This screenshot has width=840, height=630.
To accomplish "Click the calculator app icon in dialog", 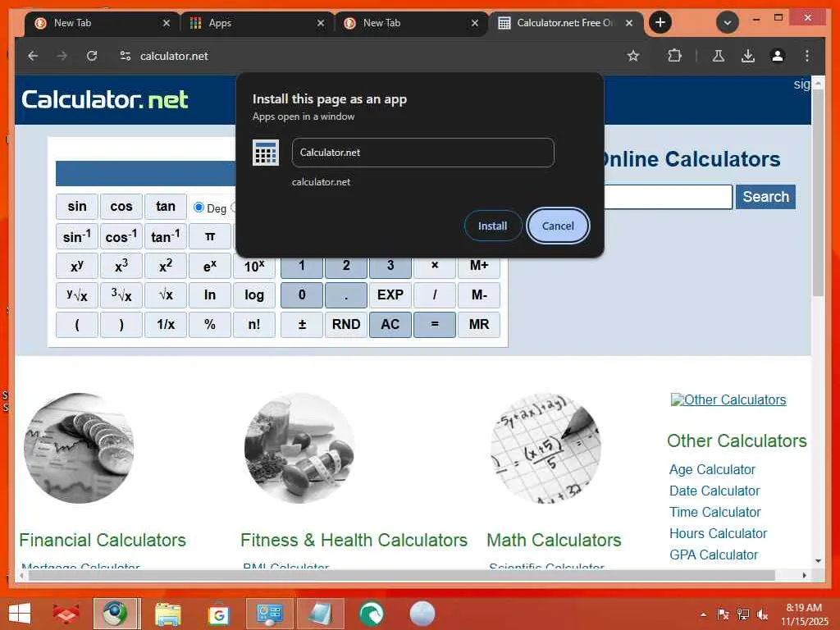I will coord(266,153).
